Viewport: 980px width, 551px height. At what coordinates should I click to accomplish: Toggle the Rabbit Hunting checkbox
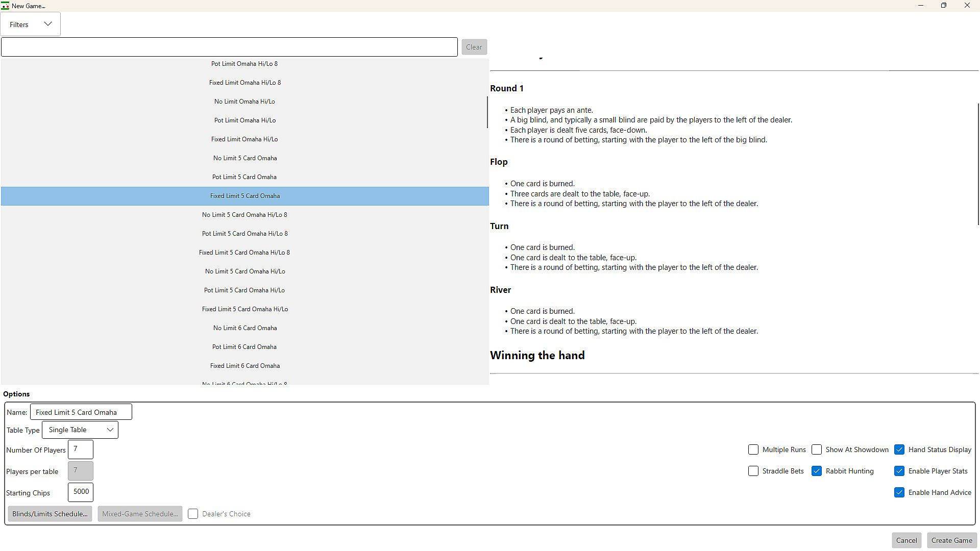tap(817, 471)
